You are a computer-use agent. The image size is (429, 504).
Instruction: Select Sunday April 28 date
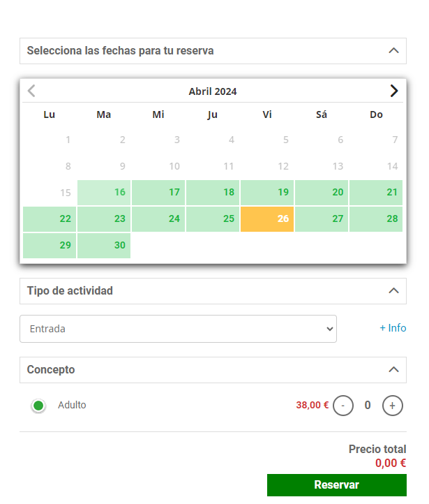(x=376, y=218)
